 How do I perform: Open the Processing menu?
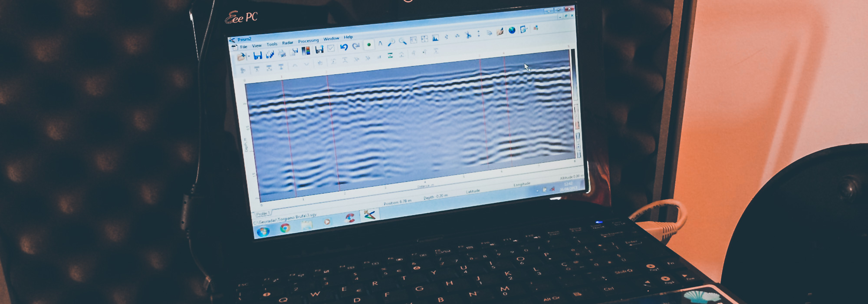pyautogui.click(x=308, y=41)
